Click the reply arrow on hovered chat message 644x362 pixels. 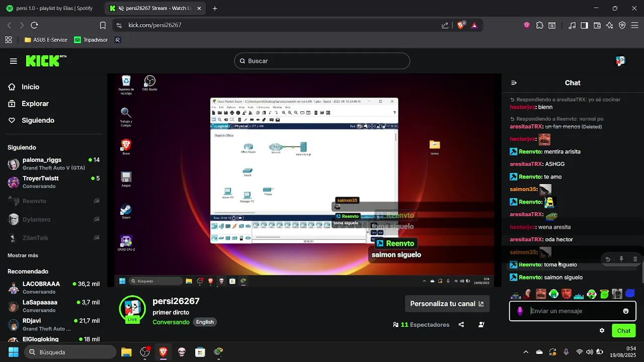pos(608,259)
